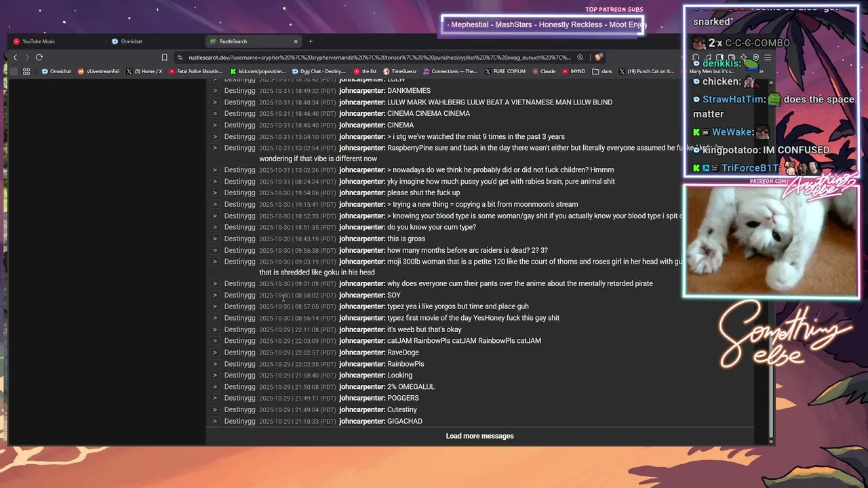Open the Connections — The... bookmark

click(450, 71)
